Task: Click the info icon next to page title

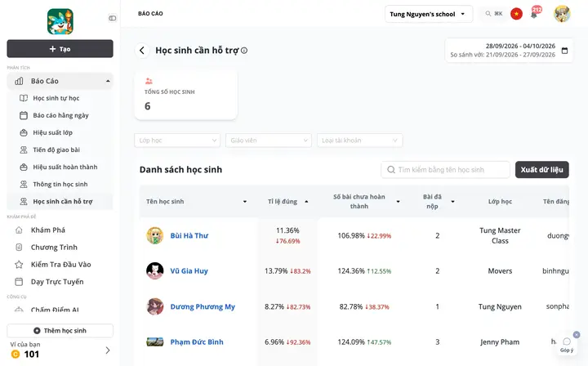Action: tap(244, 51)
